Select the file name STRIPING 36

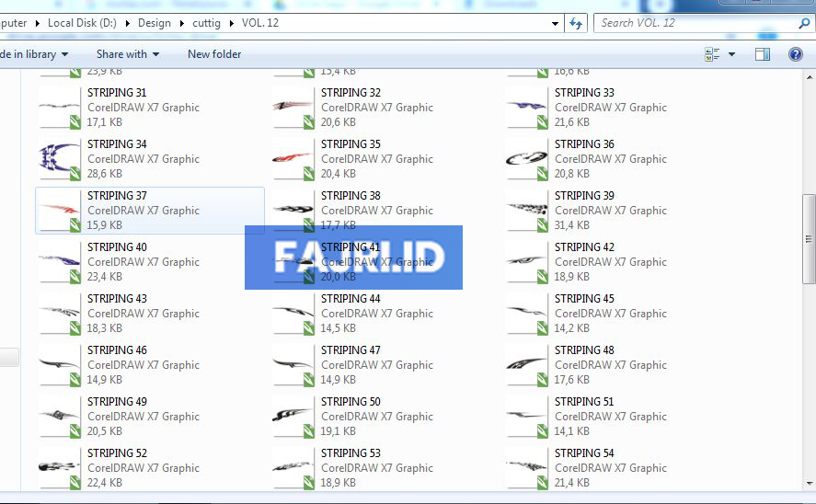point(584,144)
